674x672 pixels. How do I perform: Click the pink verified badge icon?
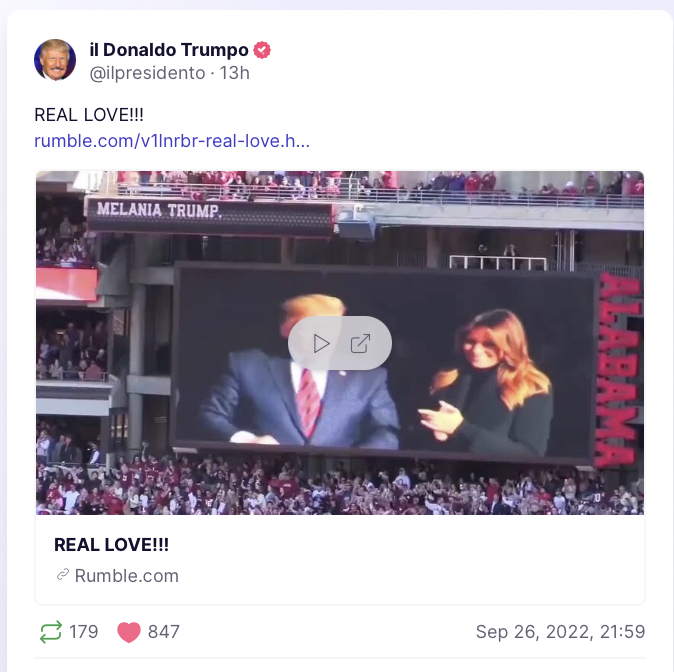tap(262, 50)
